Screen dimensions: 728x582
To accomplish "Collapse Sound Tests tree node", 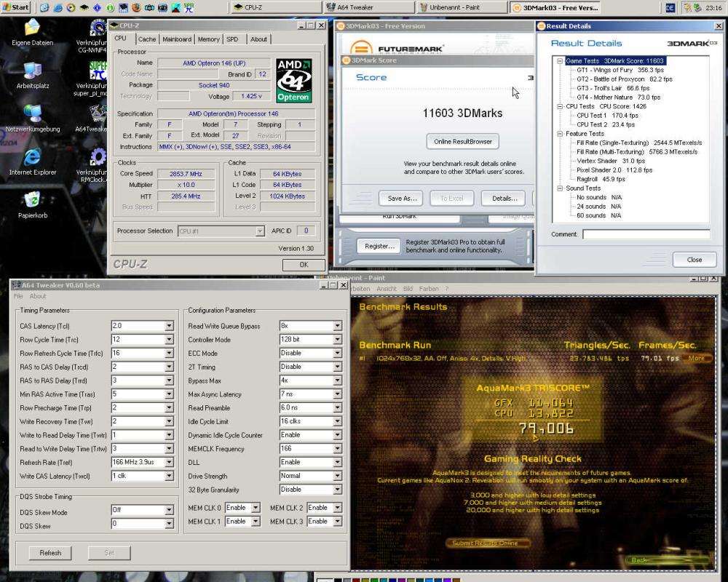I will pyautogui.click(x=560, y=188).
